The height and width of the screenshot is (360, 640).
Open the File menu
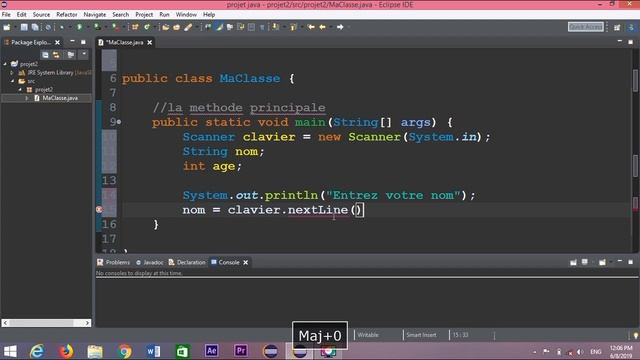[x=6, y=14]
